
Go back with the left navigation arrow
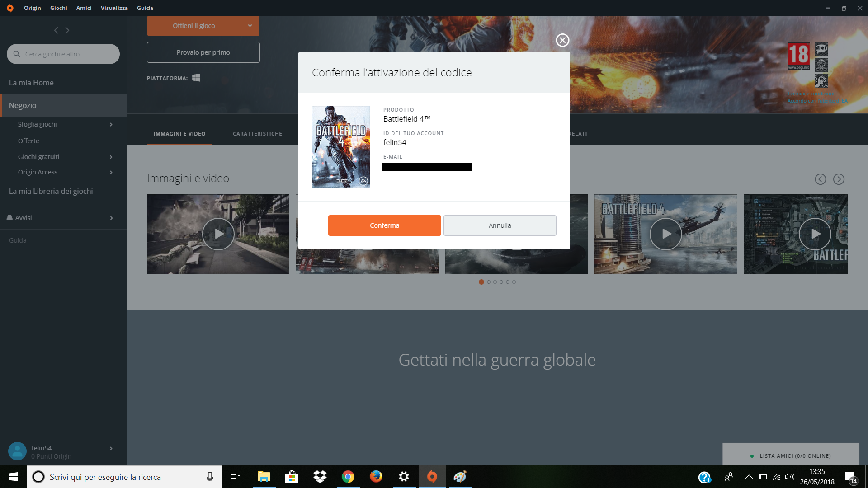point(56,30)
